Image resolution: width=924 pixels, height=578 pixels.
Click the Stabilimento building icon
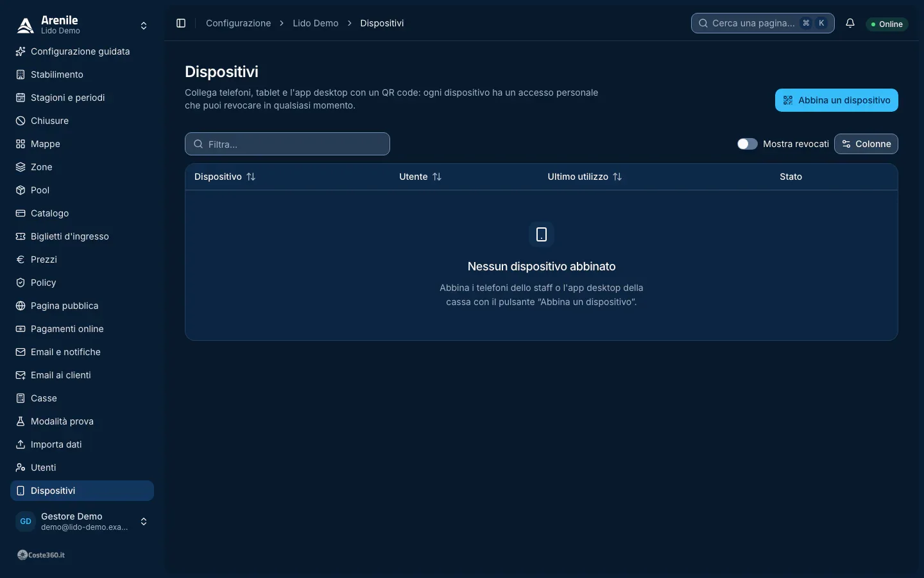(x=21, y=74)
